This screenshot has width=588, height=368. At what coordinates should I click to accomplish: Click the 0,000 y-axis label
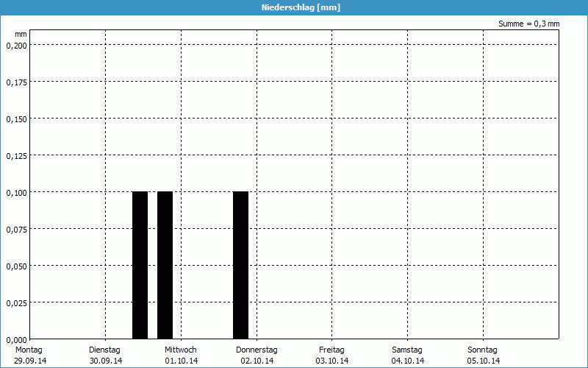[x=16, y=340]
